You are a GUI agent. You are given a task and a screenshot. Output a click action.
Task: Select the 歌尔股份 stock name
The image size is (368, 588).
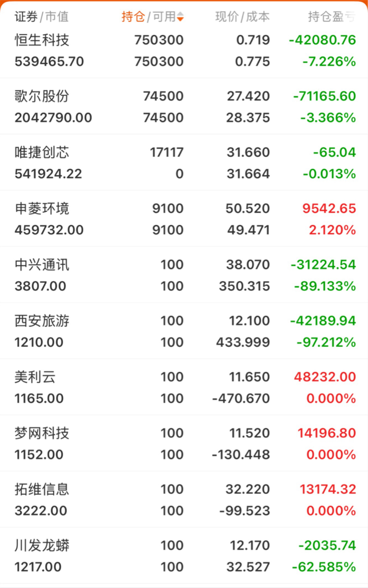tap(42, 96)
